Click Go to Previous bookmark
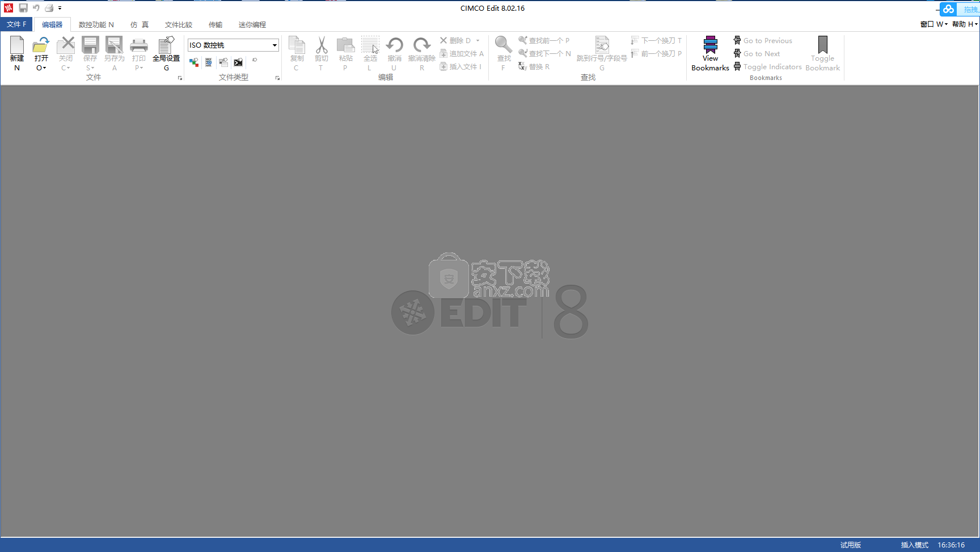Viewport: 980px width, 552px height. click(x=763, y=40)
